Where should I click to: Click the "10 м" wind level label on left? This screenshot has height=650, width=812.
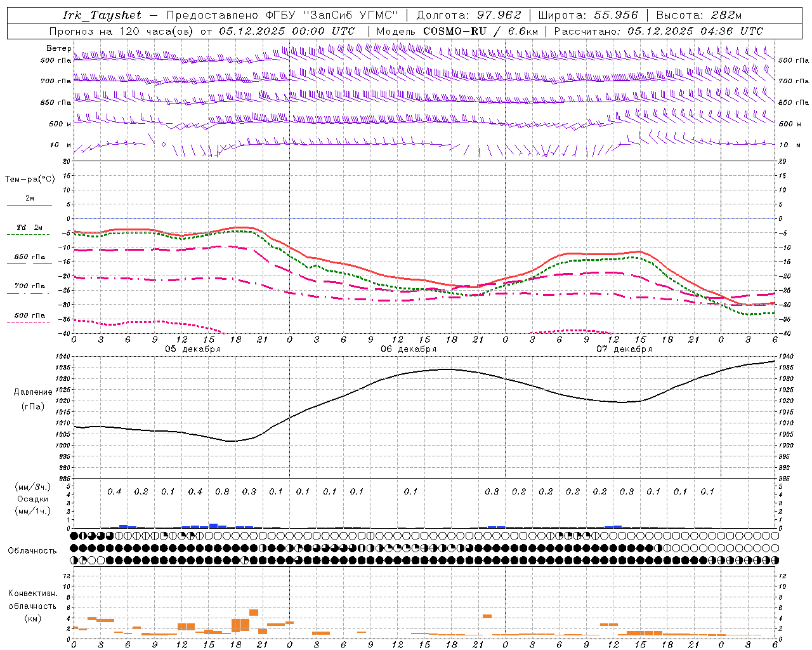(60, 145)
